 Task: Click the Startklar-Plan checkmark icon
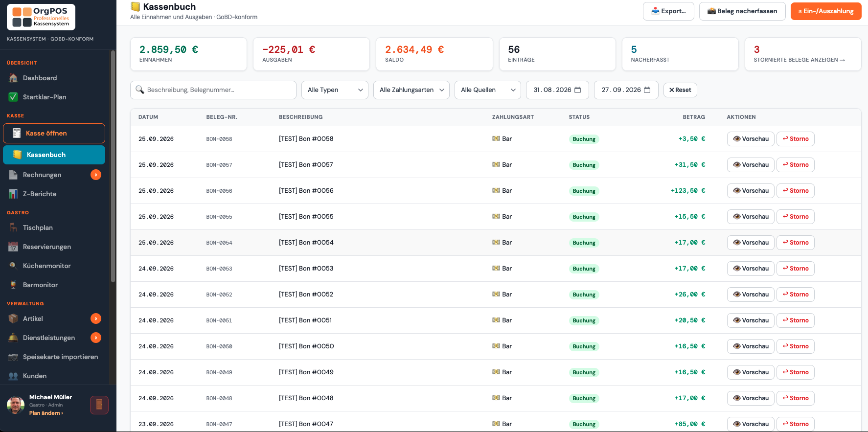[x=13, y=97]
